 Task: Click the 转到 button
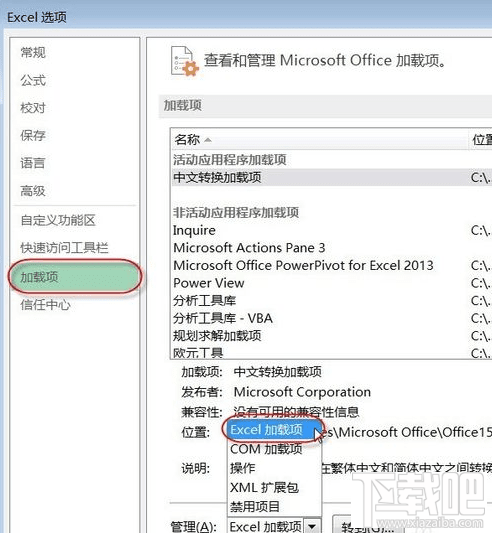tap(367, 526)
